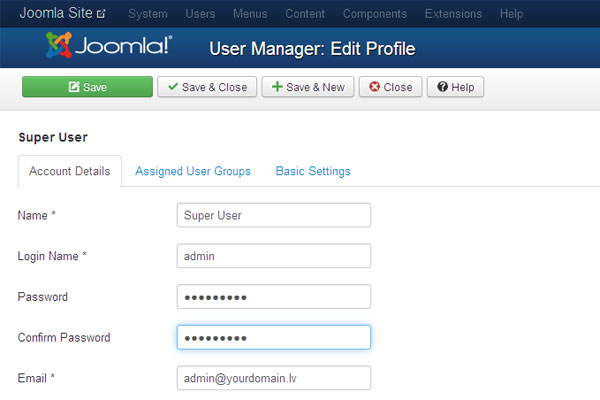Focus the Email input field
The height and width of the screenshot is (400, 600).
(274, 378)
